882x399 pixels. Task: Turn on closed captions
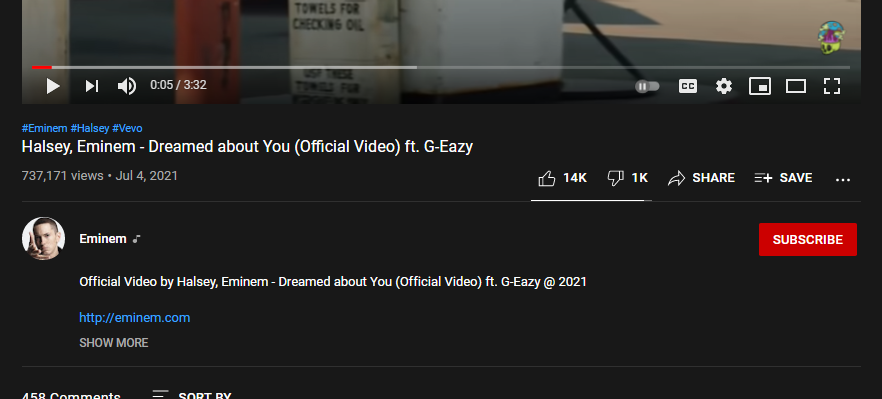pyautogui.click(x=687, y=86)
